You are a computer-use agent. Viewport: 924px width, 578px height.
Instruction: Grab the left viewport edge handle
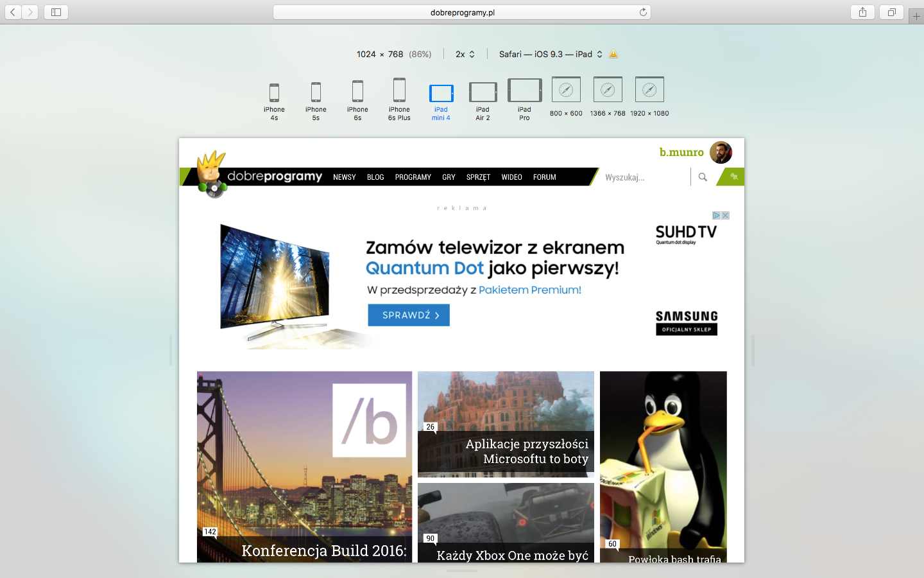(x=171, y=350)
